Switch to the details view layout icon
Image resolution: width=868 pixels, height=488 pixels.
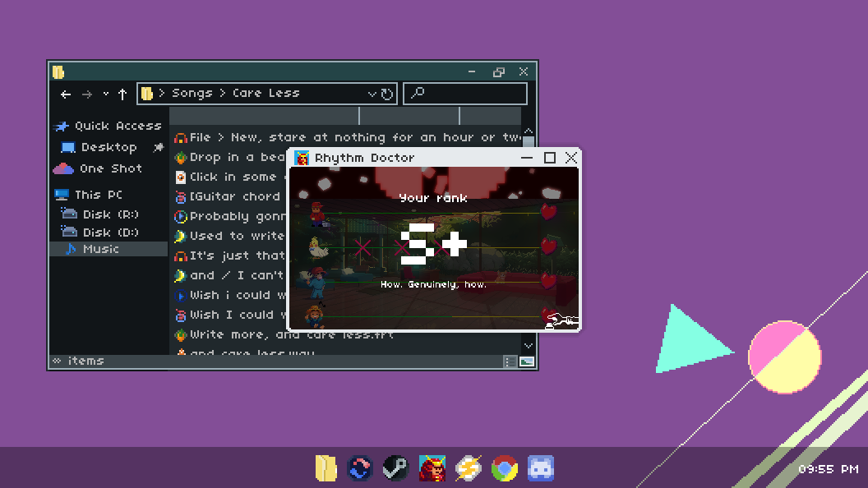point(510,361)
